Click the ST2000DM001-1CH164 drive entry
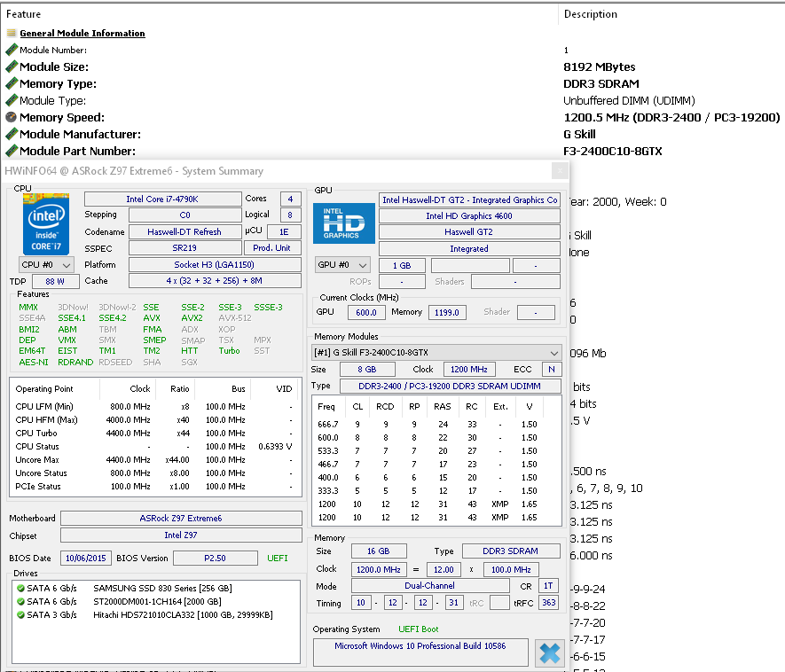The image size is (785, 672). click(157, 601)
